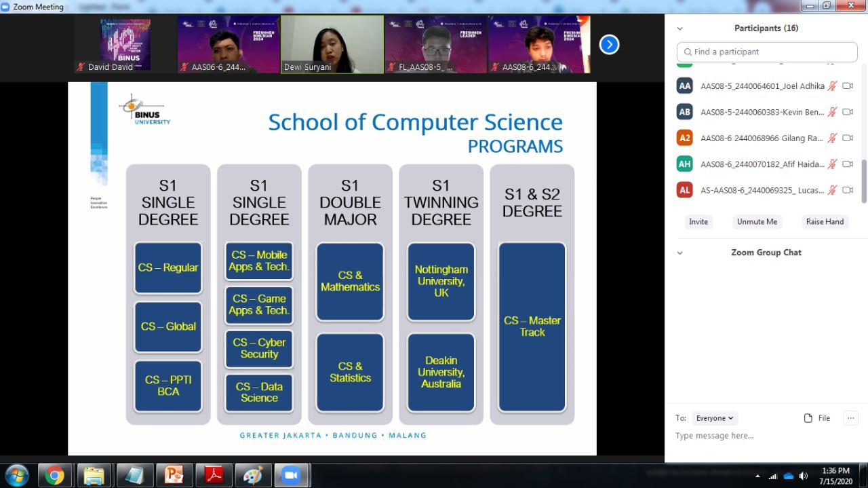Viewport: 868px width, 488px height.
Task: Open PowerPoint from the taskbar
Action: [x=174, y=476]
